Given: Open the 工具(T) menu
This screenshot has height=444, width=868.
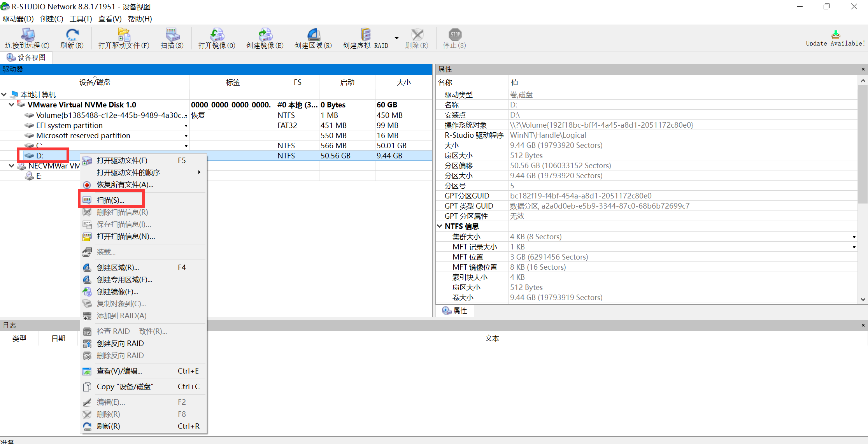Looking at the screenshot, I should (81, 19).
